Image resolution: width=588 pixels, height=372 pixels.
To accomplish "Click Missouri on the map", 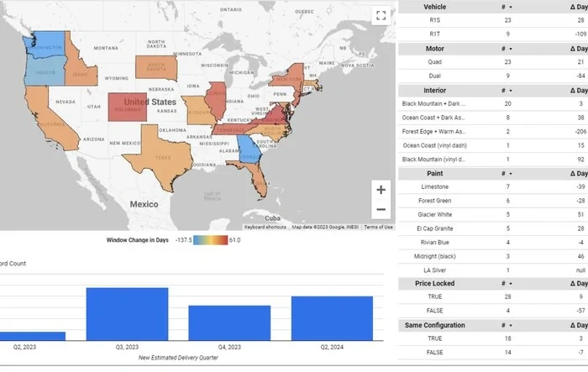I will pos(198,112).
